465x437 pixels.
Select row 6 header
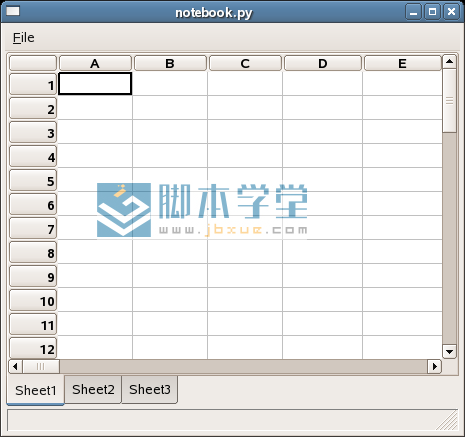33,204
